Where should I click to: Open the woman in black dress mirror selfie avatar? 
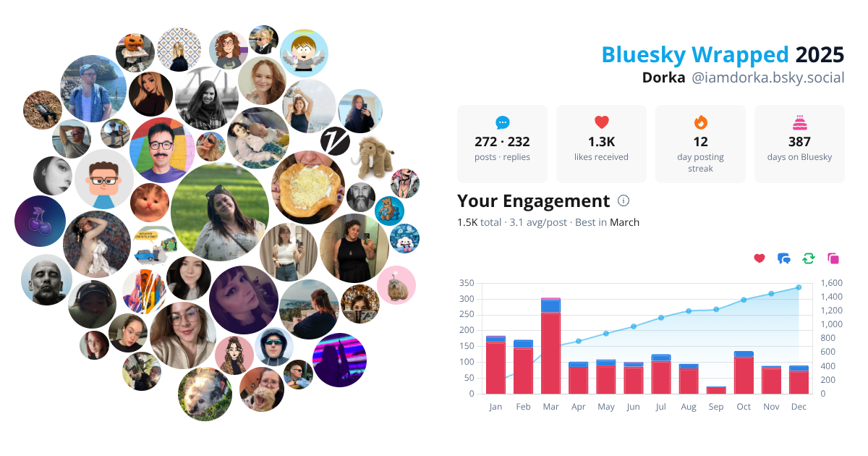(354, 248)
